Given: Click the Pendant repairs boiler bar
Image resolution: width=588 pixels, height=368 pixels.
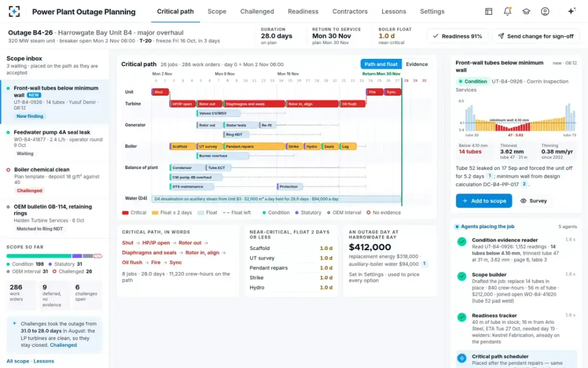Looking at the screenshot, I should [254, 146].
